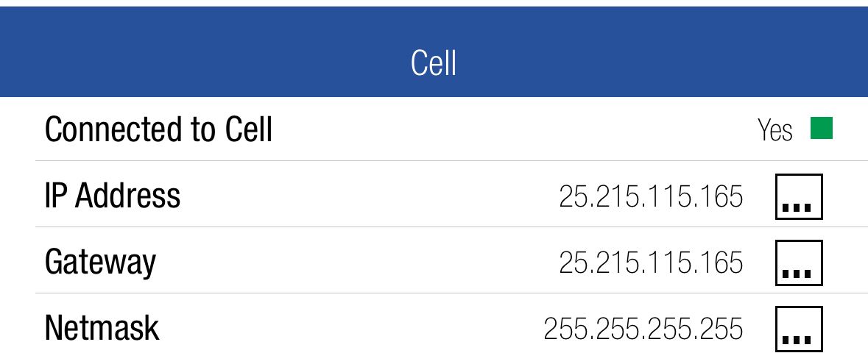Click the divider line below the Gateway row
868x353 pixels.
pos(442,293)
